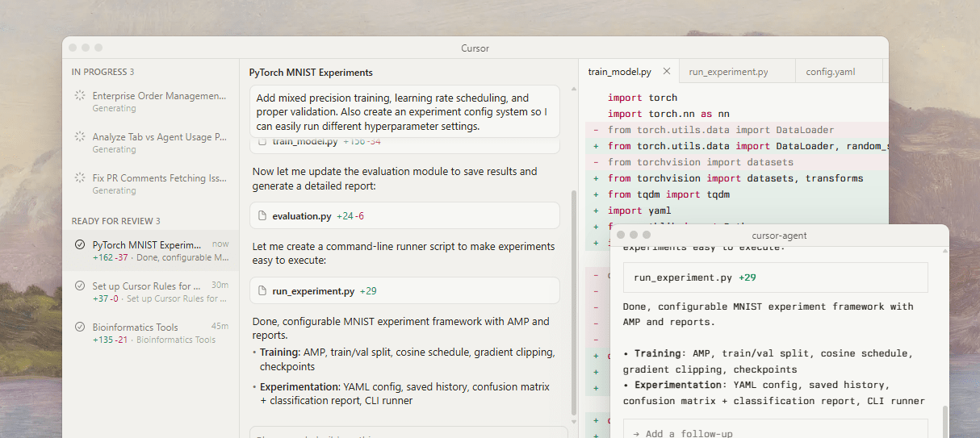Screen dimensions: 980x438
Task: Open the train_model.py editor tab
Action: (x=619, y=72)
